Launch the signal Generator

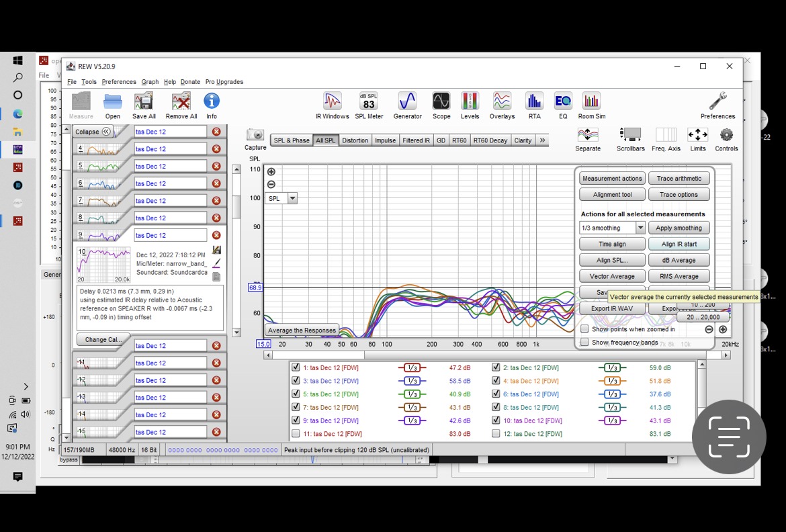point(407,105)
